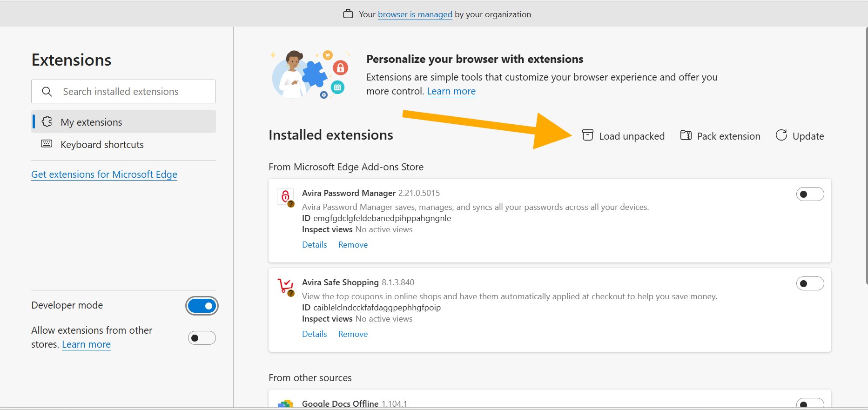Screen dimensions: 868x410
Task: Click the Avira Safe Shopping description text
Action: click(510, 296)
